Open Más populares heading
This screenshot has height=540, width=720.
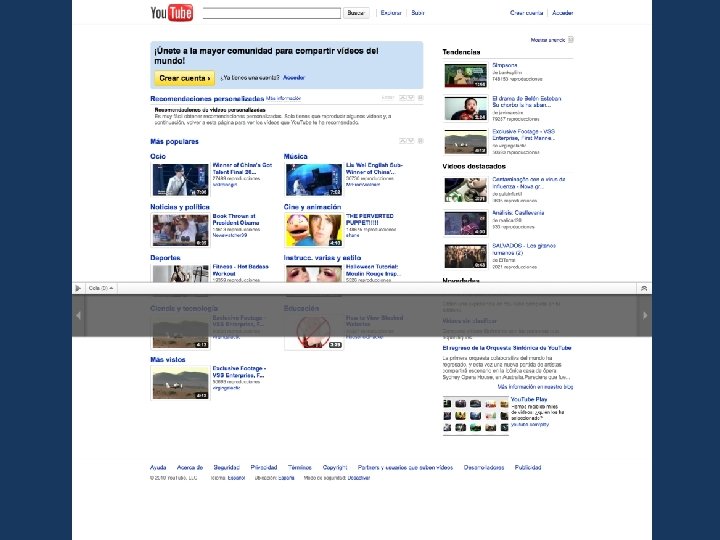(x=174, y=141)
